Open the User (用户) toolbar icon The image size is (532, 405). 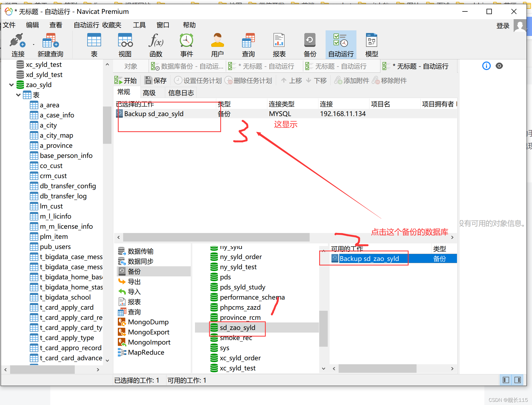point(217,45)
